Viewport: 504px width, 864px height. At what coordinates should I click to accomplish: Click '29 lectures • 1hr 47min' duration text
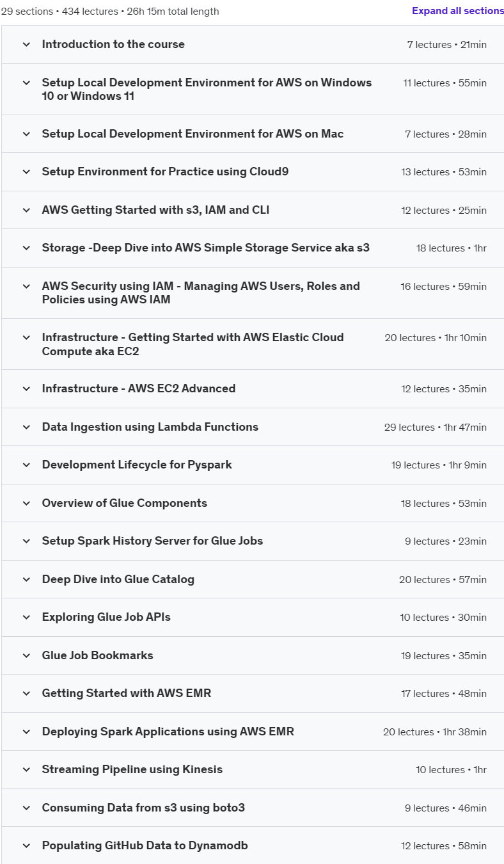(x=436, y=428)
